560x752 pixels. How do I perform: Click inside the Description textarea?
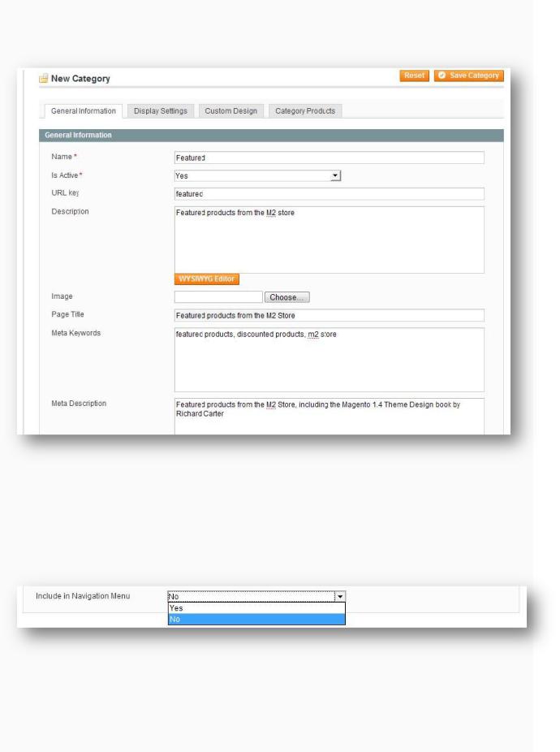click(x=330, y=240)
